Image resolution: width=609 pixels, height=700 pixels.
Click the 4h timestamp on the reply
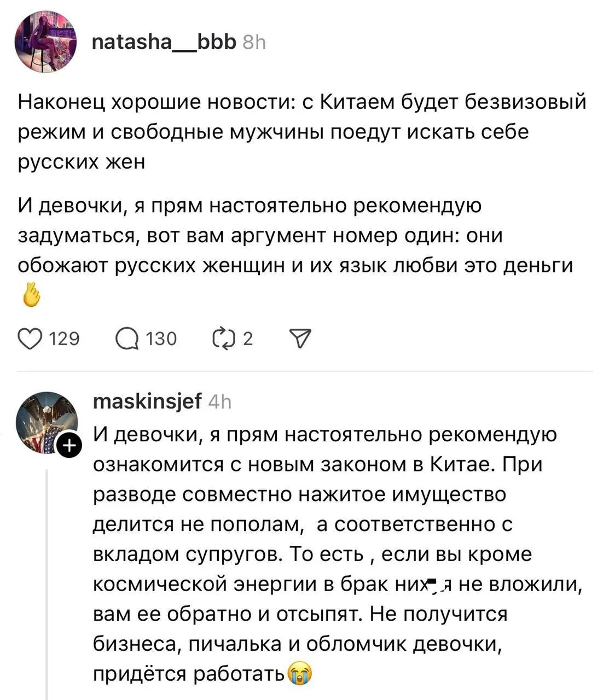(x=220, y=402)
